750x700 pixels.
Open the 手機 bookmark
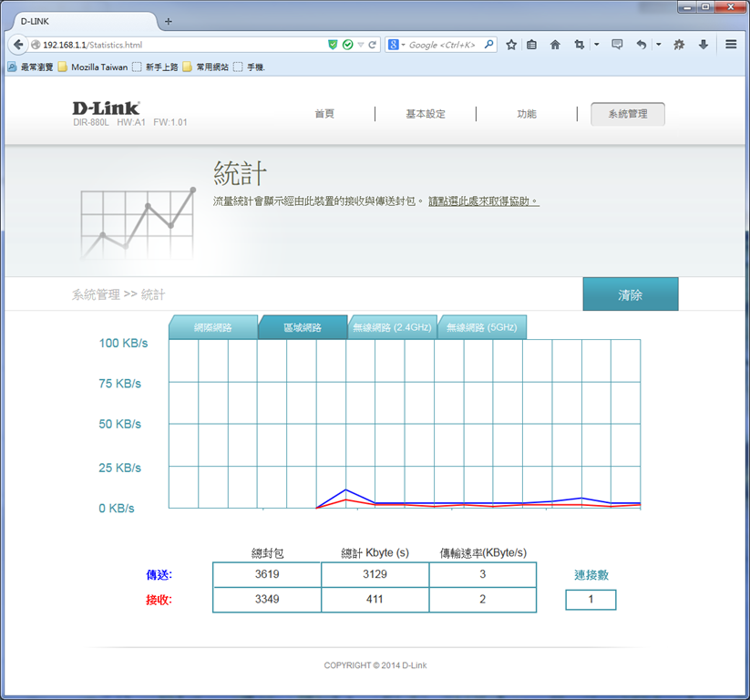249,67
